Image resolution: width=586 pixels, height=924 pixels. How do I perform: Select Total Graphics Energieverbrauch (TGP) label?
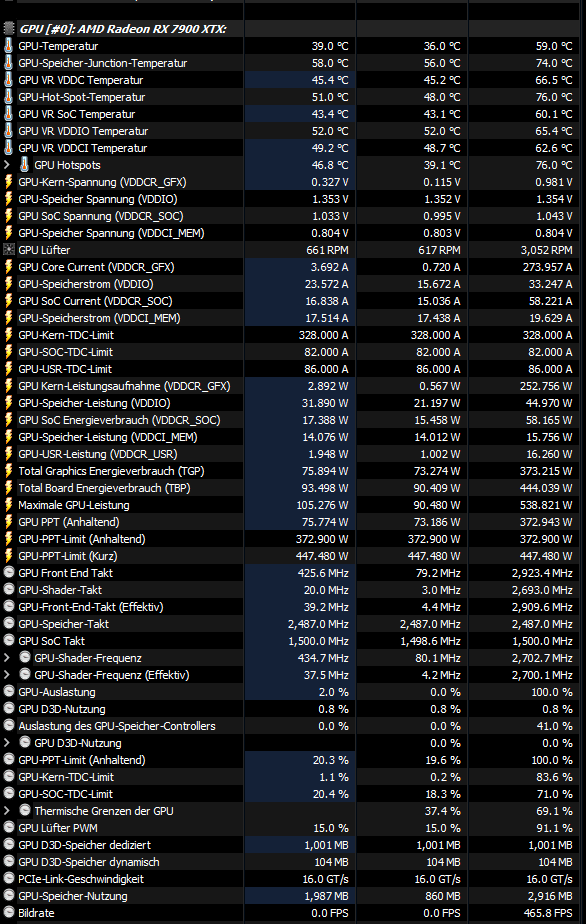click(x=111, y=471)
